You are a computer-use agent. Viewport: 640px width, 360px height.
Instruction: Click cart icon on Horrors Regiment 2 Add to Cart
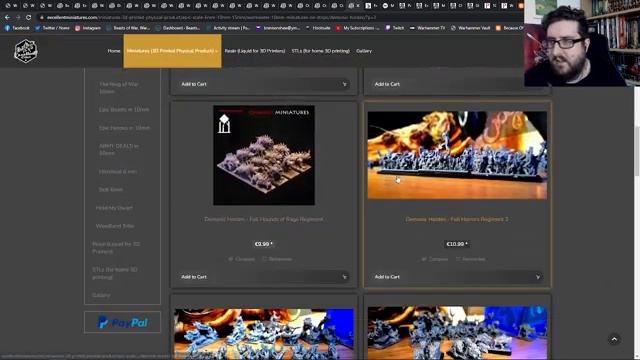tap(538, 277)
